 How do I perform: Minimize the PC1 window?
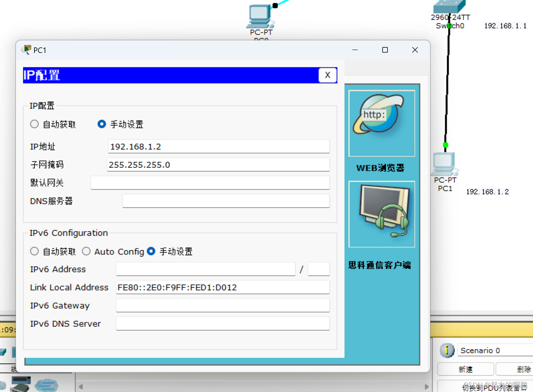pyautogui.click(x=355, y=50)
